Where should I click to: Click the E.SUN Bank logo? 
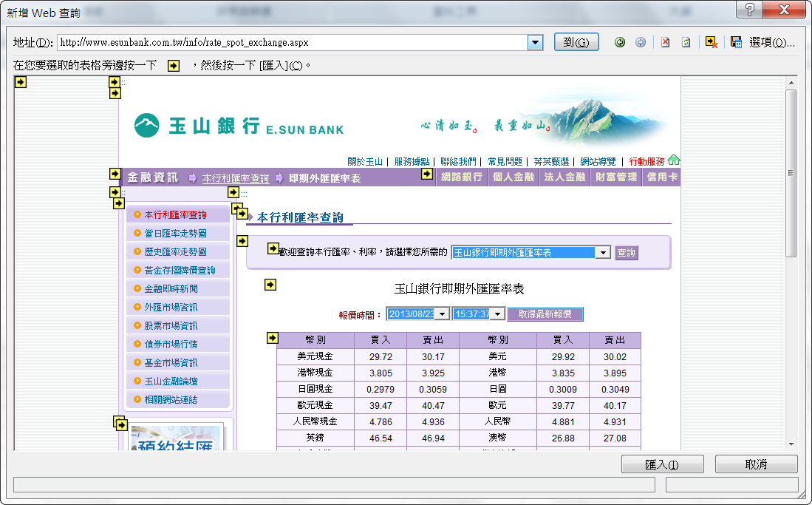pos(239,126)
